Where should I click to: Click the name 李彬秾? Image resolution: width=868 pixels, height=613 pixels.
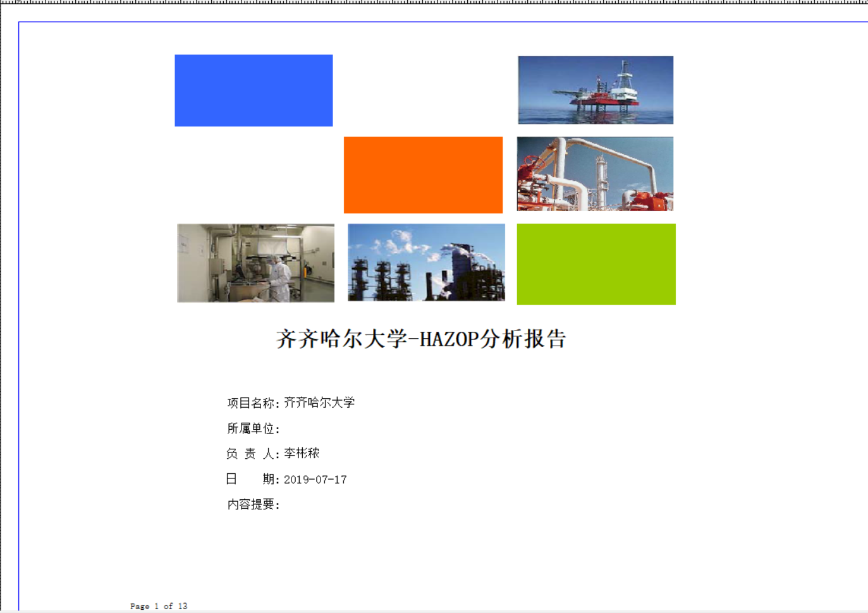click(x=302, y=453)
